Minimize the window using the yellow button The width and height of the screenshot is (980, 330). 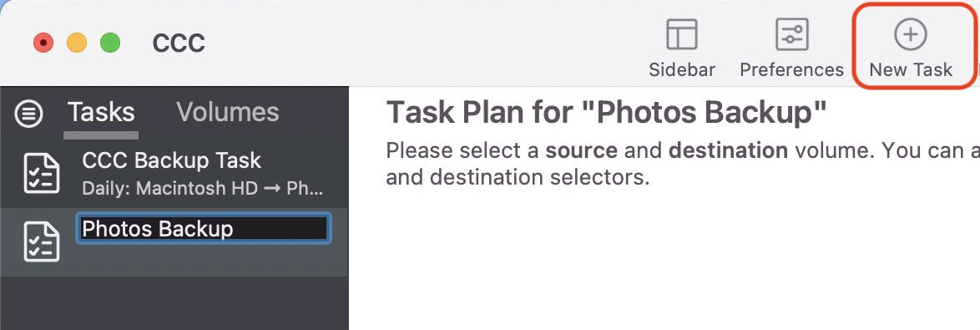pos(77,43)
